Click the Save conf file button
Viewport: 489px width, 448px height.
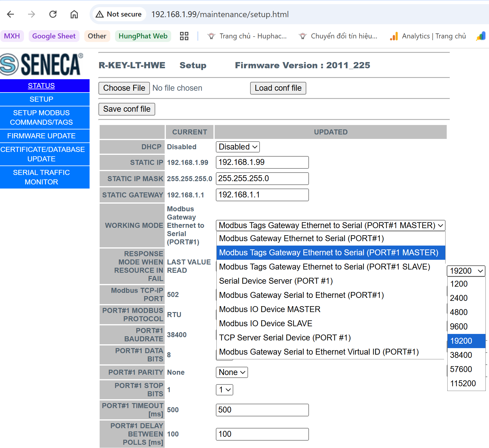pyautogui.click(x=127, y=109)
